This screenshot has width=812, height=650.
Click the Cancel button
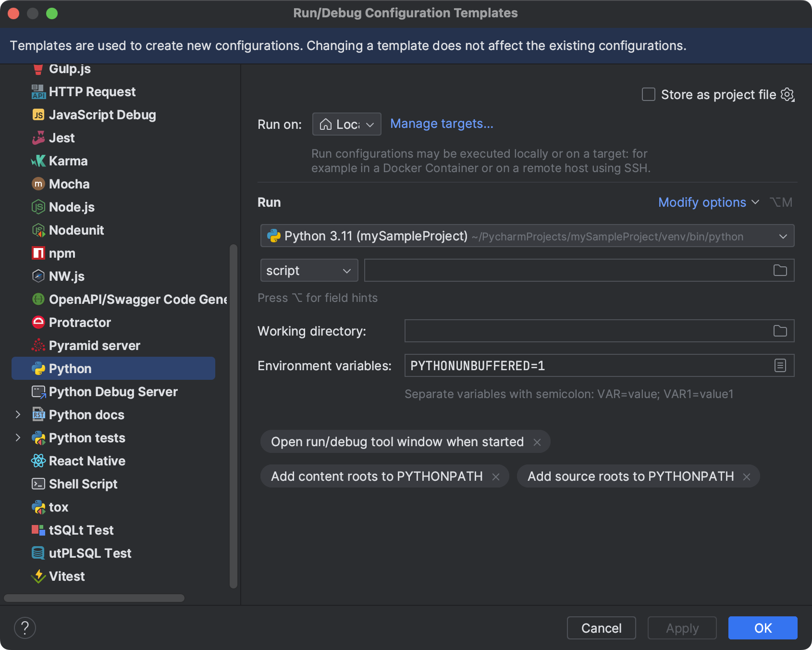click(x=601, y=628)
